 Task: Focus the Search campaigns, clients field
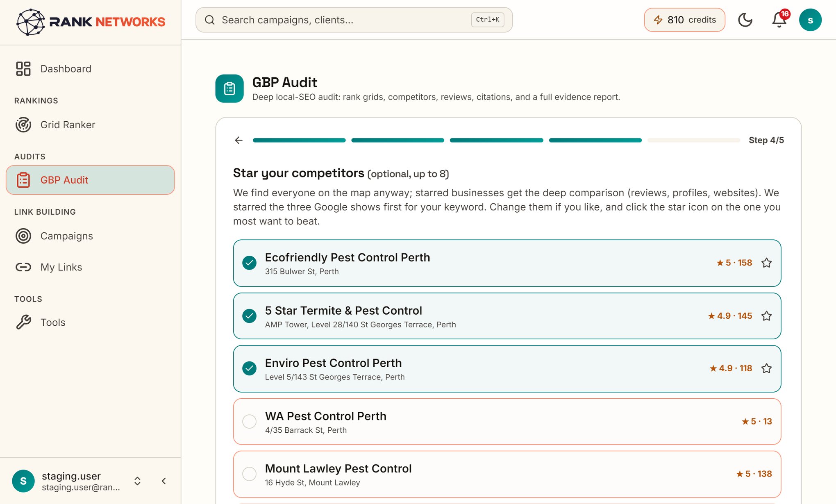coord(354,20)
